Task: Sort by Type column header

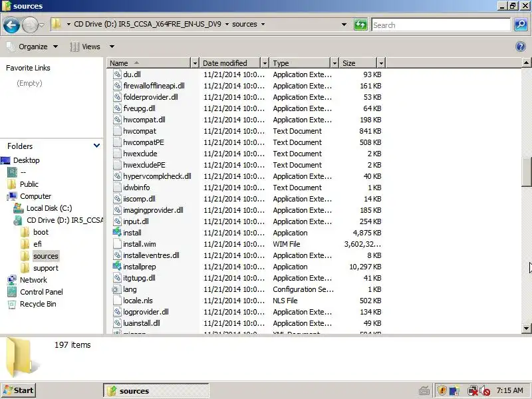Action: [301, 63]
